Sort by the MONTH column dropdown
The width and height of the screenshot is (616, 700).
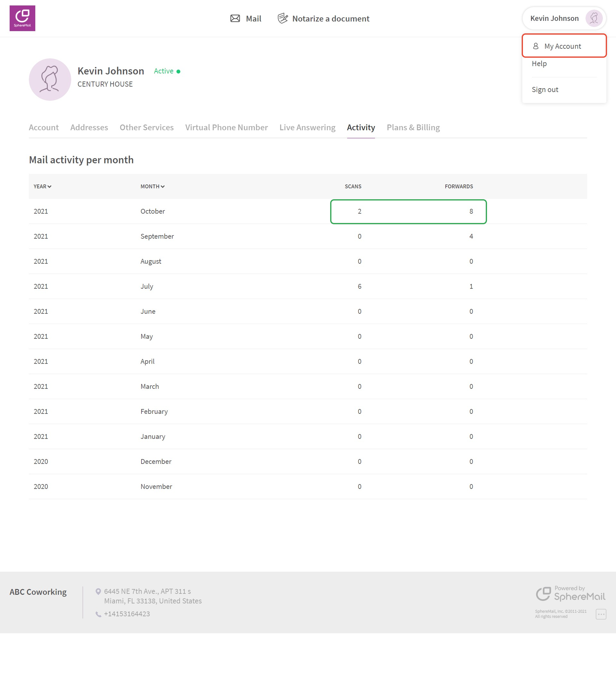coord(152,186)
